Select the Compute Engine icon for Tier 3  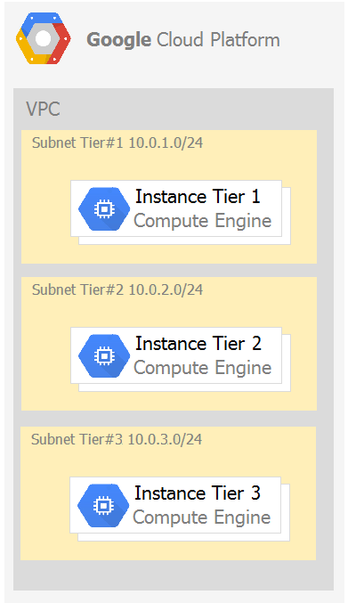click(103, 505)
